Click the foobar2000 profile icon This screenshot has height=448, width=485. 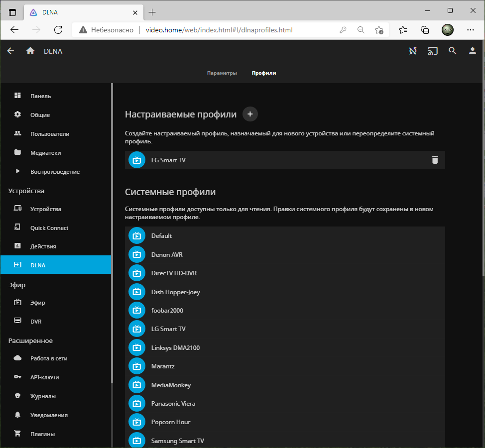[137, 310]
